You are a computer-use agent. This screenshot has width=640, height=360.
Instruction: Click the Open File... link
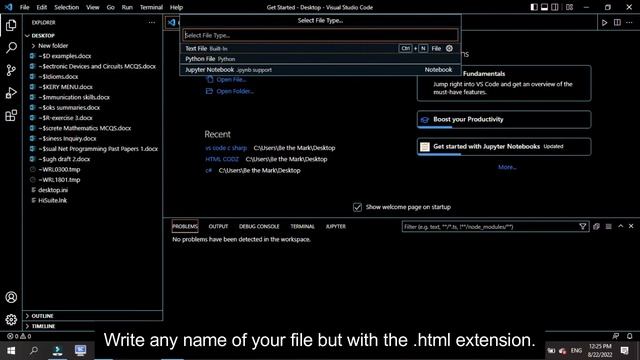(231, 80)
